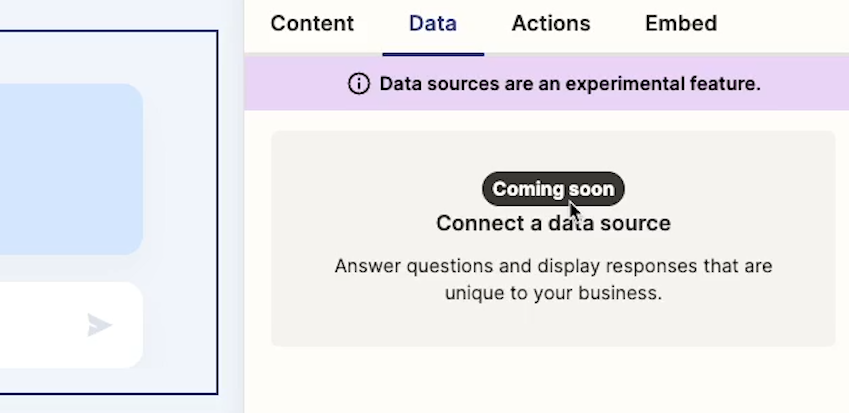Select the light blue chat bubble

pos(68,169)
